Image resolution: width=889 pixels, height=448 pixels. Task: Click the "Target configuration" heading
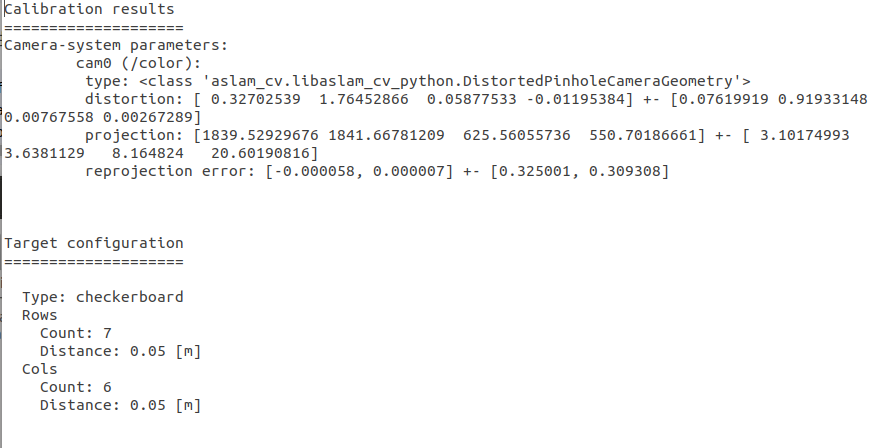94,243
